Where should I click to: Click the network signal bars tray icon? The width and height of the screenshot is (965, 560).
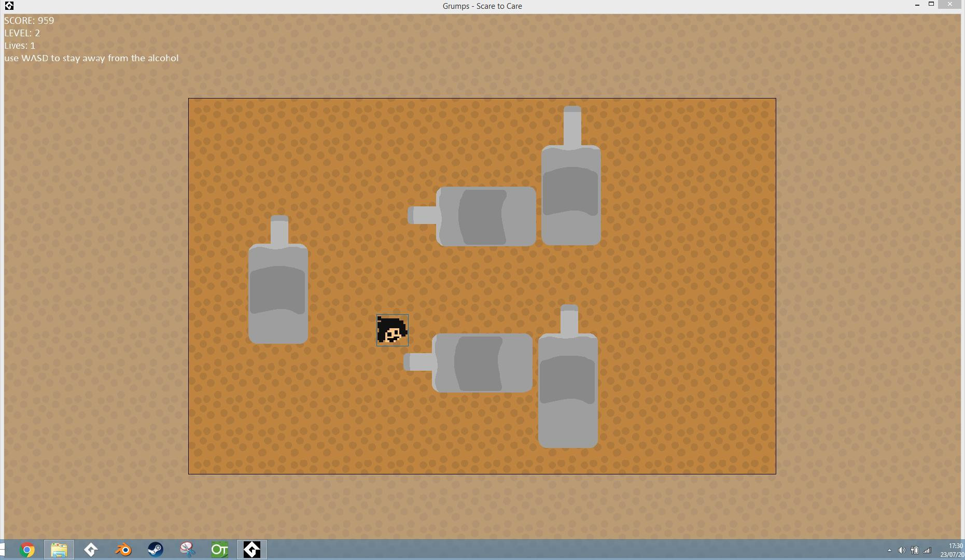point(927,550)
